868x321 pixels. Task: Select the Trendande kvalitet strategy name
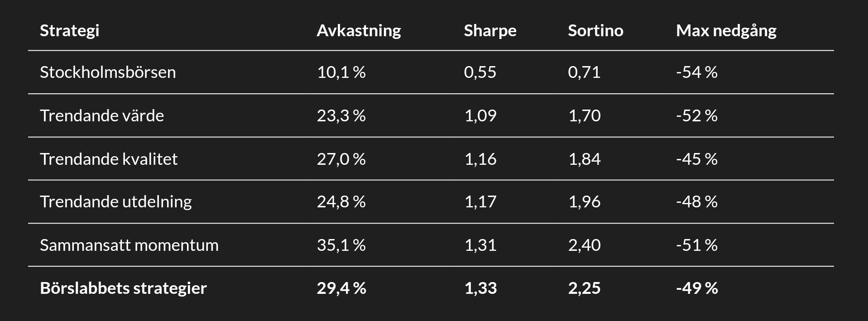tap(109, 159)
